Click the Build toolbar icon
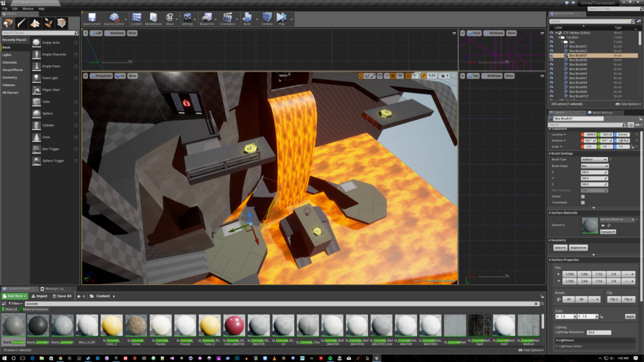Screen dimensions: 644x362 [x=247, y=19]
